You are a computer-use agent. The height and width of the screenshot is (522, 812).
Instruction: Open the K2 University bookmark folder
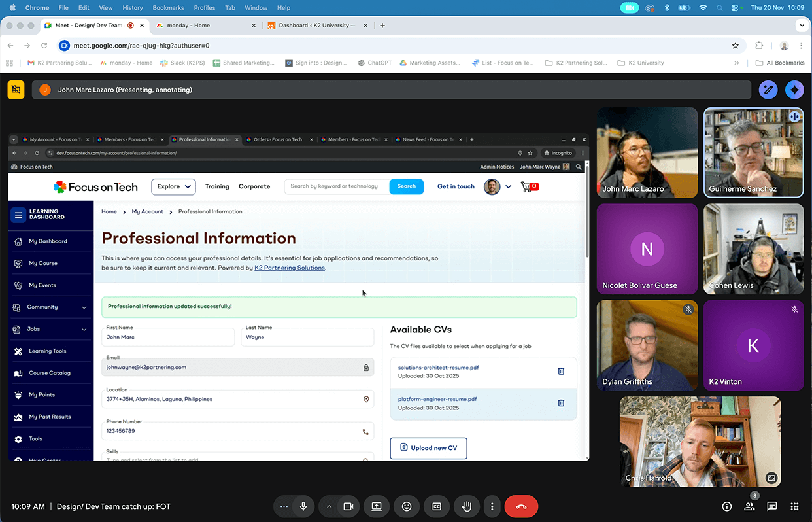click(641, 63)
